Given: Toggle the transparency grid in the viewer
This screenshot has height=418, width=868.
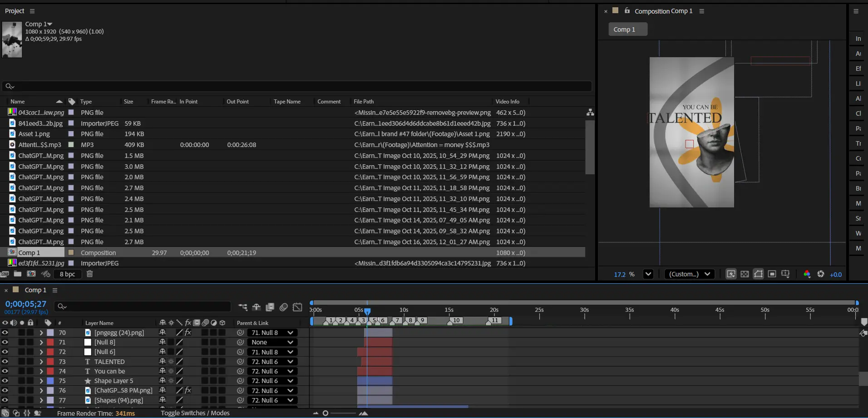Looking at the screenshot, I should point(745,274).
